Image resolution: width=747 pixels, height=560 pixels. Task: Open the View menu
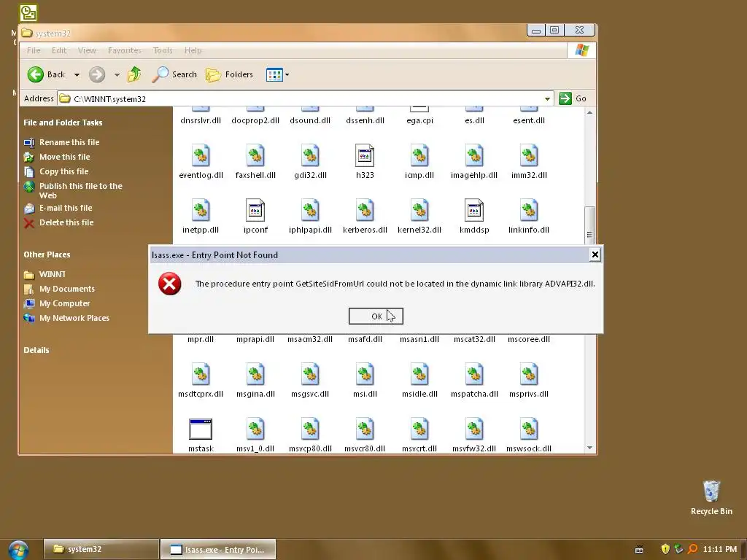point(87,50)
